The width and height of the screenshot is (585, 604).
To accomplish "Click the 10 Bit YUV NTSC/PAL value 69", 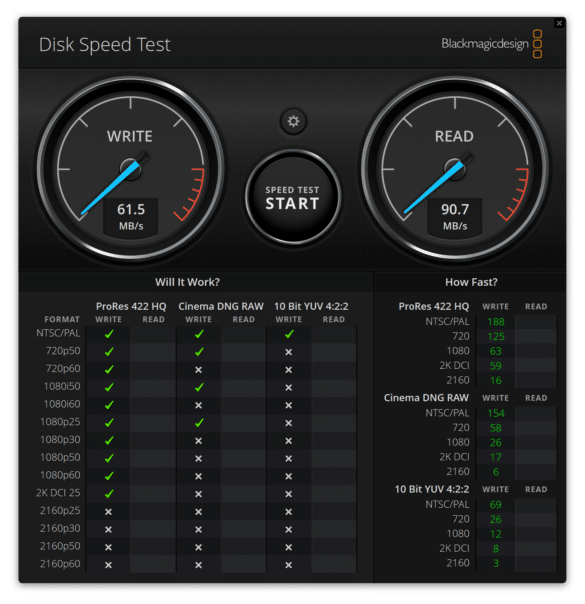I will (496, 504).
